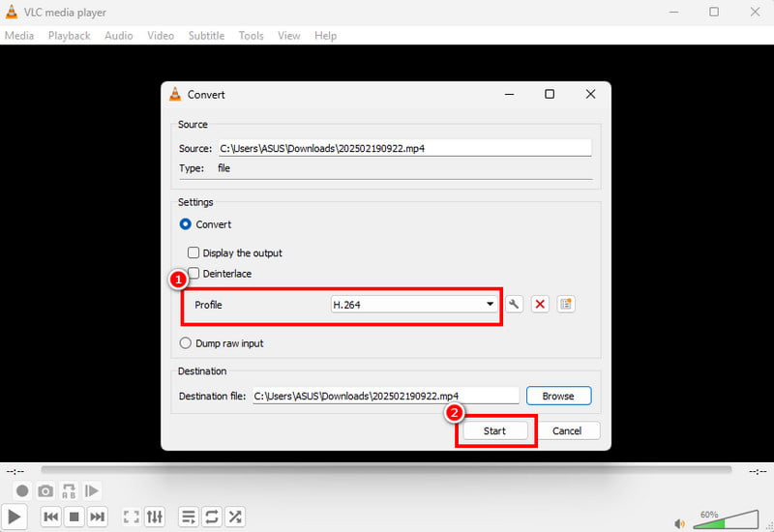Browse for destination file
Viewport: 774px width, 532px height.
click(x=558, y=396)
